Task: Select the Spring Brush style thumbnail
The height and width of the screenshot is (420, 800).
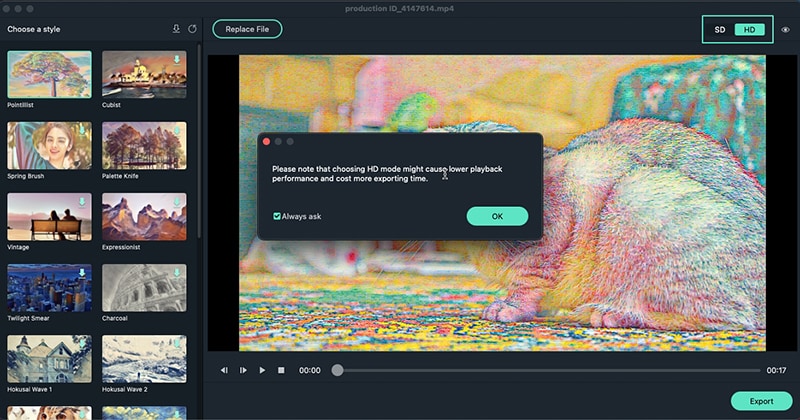Action: pos(49,145)
